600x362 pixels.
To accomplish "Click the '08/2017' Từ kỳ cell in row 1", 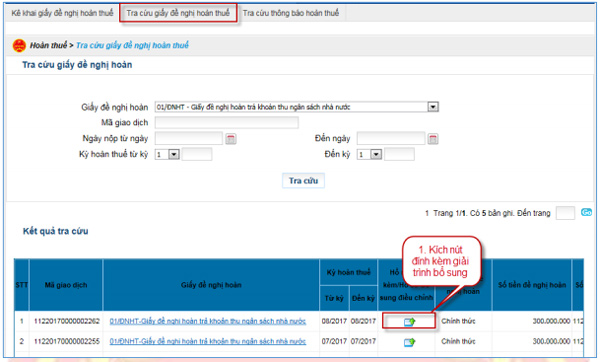I will [x=334, y=321].
